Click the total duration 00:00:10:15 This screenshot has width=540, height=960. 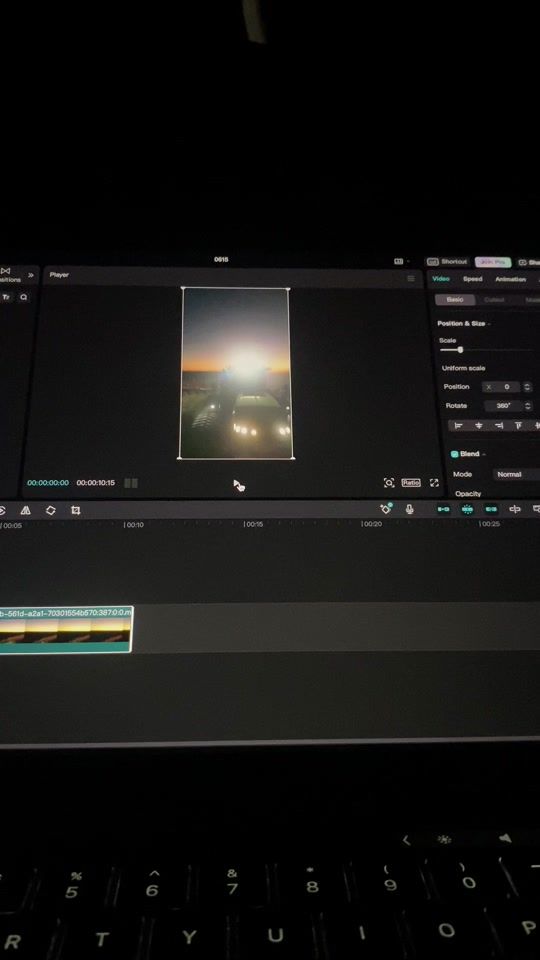click(96, 483)
